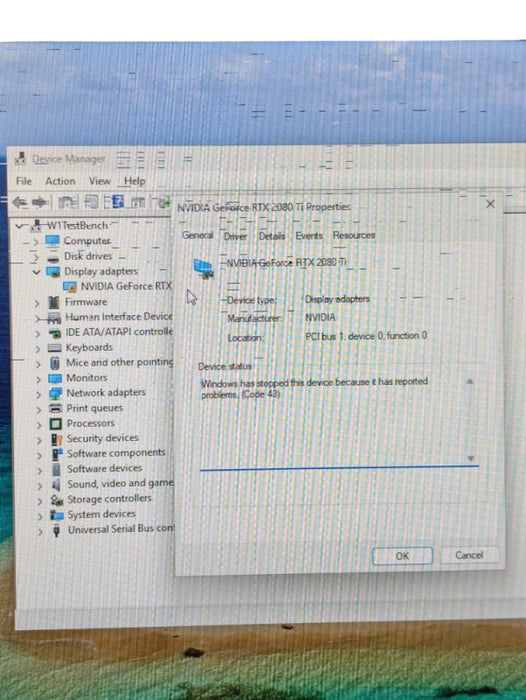Click the Device status down scroll arrow
Image resolution: width=526 pixels, height=700 pixels.
point(470,458)
